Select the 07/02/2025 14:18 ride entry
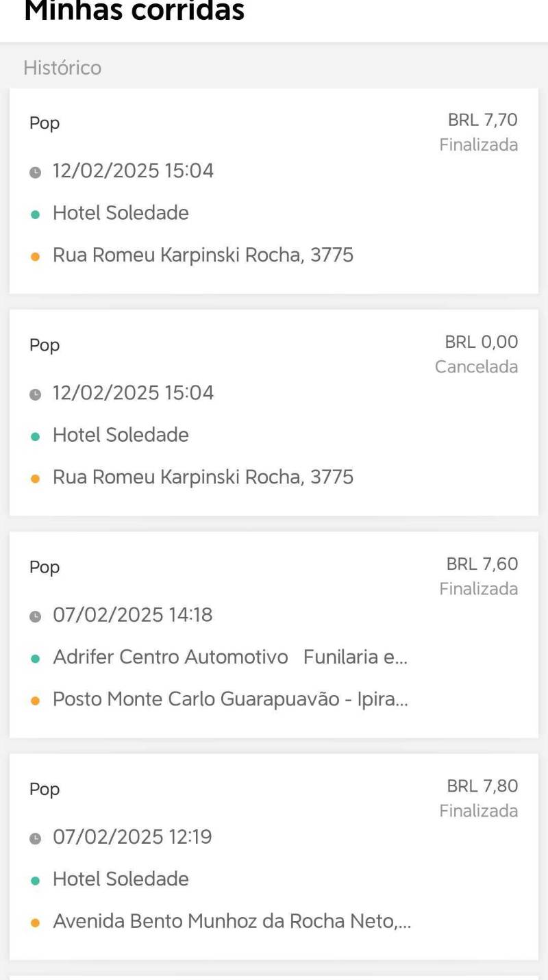Viewport: 548px width, 980px height. coord(274,635)
